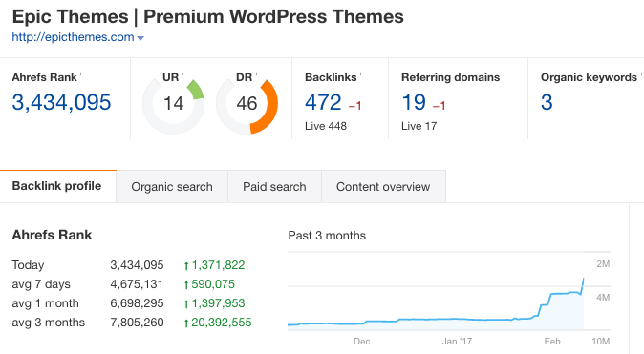Select the Backlink profile tab
Image resolution: width=644 pixels, height=354 pixels.
(56, 186)
